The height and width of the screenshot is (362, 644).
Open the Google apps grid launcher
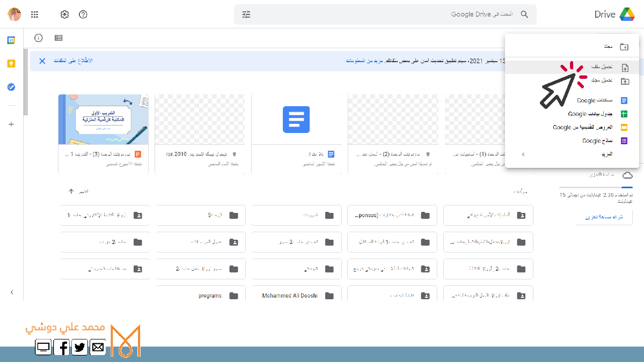pos(35,14)
